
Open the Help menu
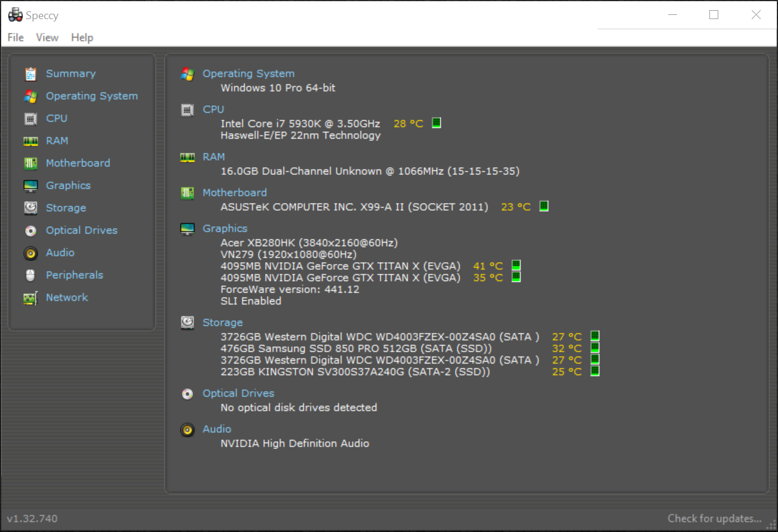click(x=82, y=38)
